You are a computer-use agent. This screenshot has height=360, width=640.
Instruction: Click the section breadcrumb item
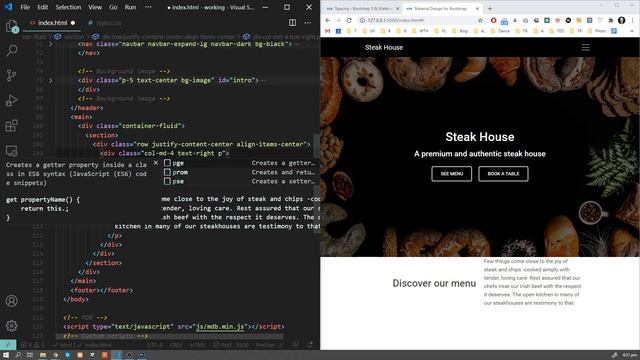[x=70, y=37]
